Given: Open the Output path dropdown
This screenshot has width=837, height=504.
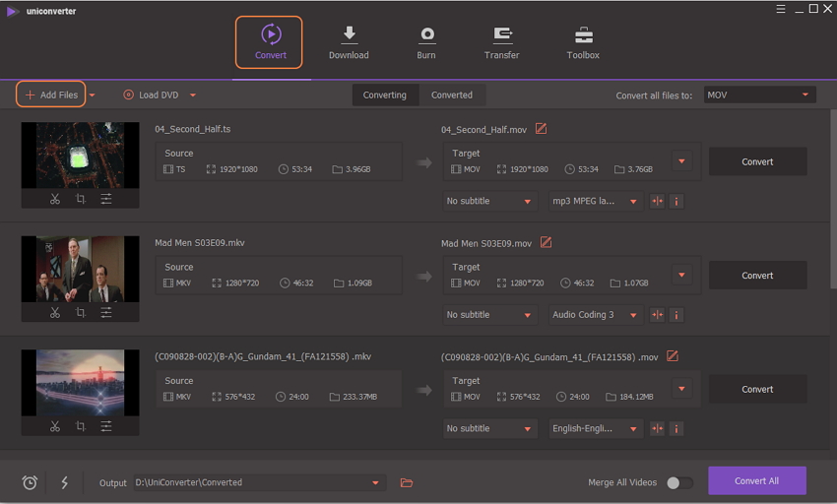Looking at the screenshot, I should [x=376, y=482].
